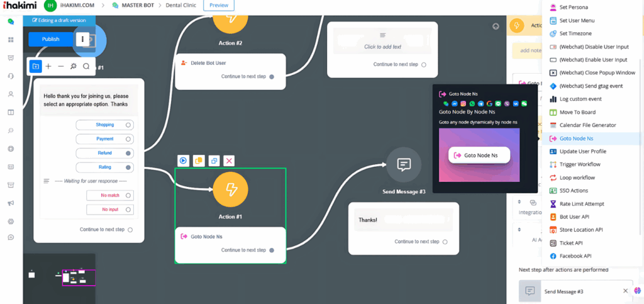Choose Trigger Workflow in the action list
This screenshot has width=644, height=304.
pyautogui.click(x=579, y=164)
